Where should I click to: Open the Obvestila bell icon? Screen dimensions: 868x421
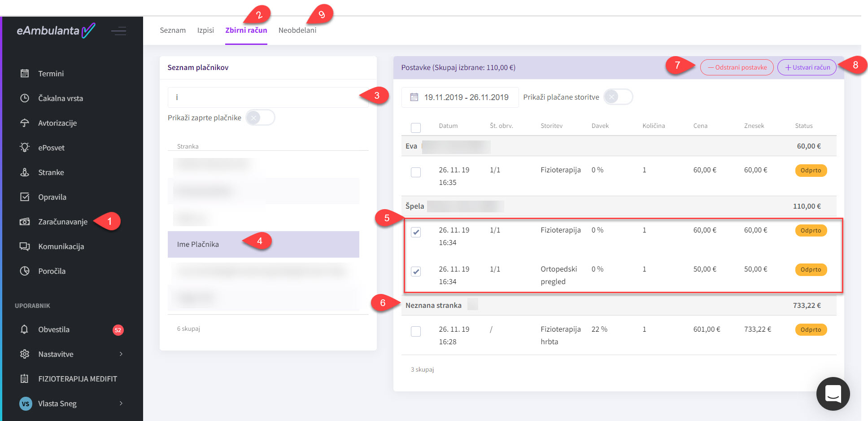pos(25,329)
